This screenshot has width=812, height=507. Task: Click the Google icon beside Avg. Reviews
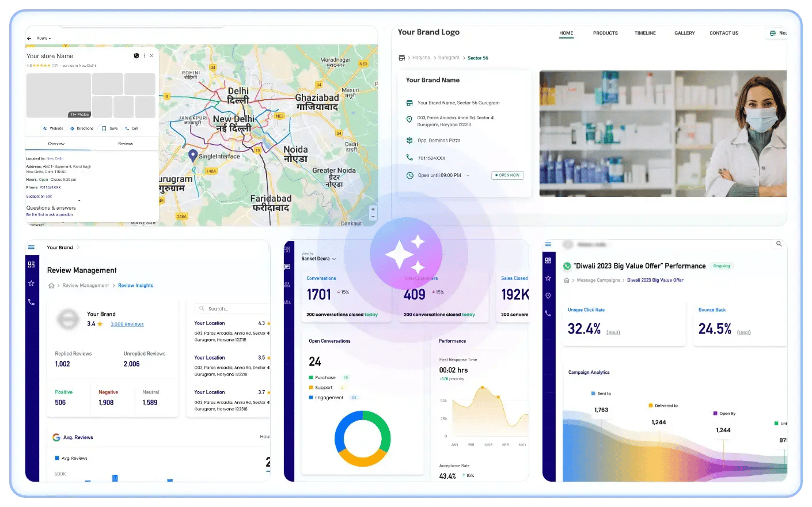click(56, 437)
